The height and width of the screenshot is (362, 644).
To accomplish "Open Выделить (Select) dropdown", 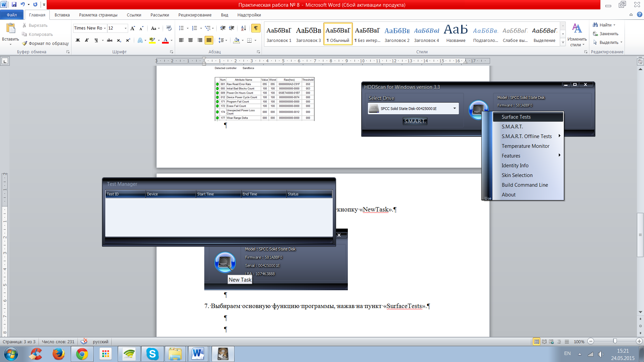I will pyautogui.click(x=607, y=42).
